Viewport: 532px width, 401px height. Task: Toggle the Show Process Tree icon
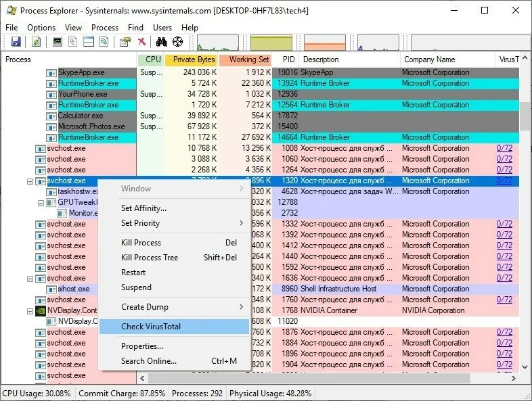[72, 42]
